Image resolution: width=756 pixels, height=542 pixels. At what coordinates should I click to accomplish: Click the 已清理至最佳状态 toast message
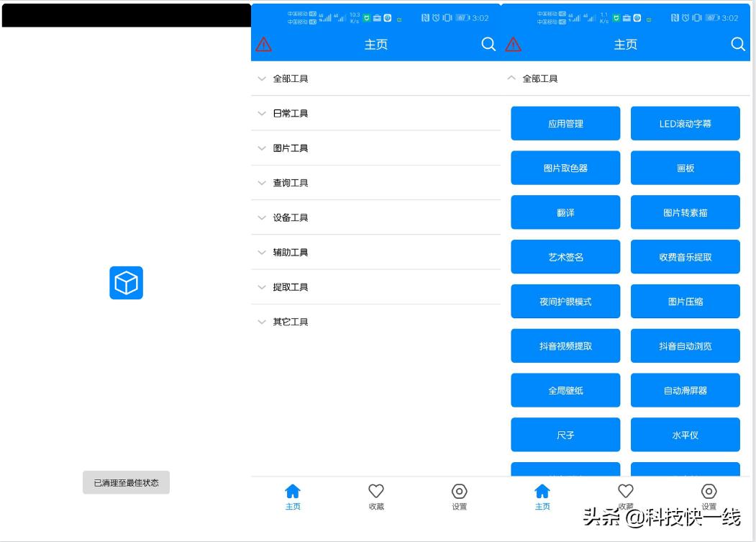pyautogui.click(x=126, y=482)
